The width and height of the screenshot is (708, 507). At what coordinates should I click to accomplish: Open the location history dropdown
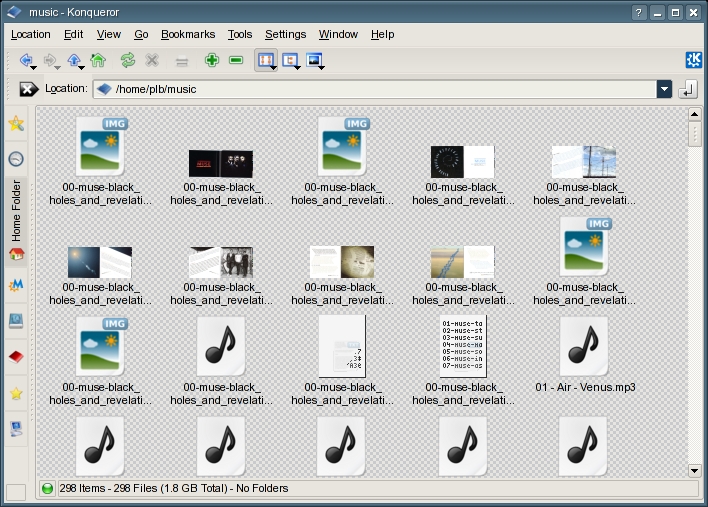(664, 89)
